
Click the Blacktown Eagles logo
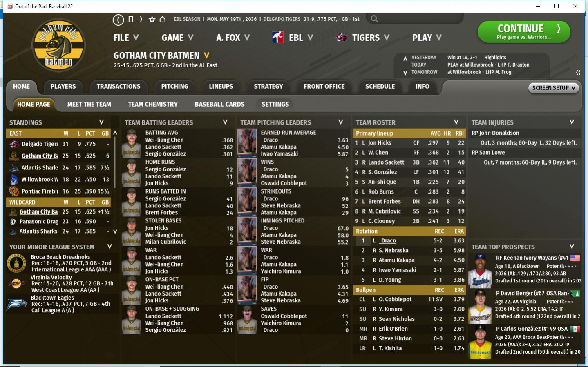point(17,304)
